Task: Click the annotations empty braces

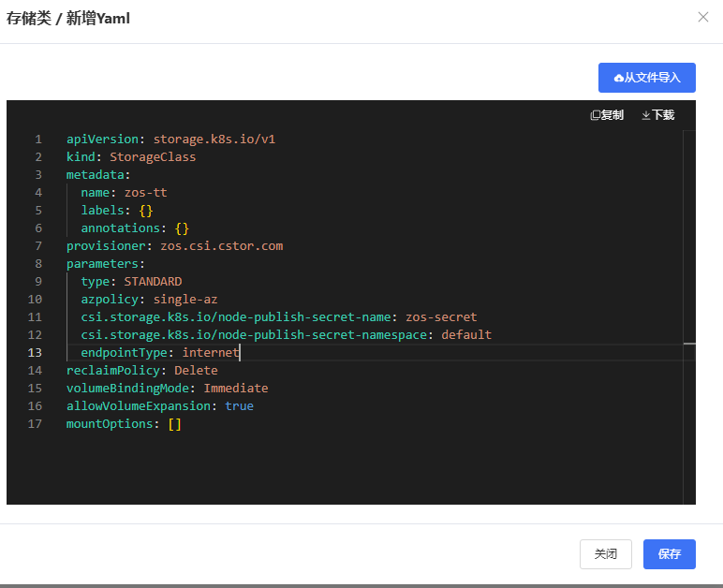Action: click(182, 228)
